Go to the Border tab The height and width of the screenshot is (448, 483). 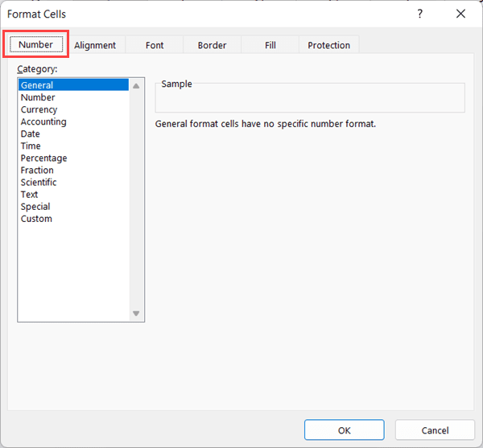(x=212, y=46)
